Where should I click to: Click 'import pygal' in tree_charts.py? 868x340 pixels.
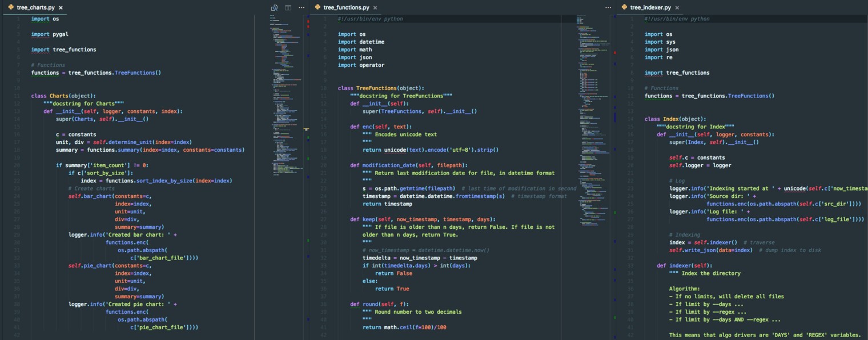click(50, 34)
